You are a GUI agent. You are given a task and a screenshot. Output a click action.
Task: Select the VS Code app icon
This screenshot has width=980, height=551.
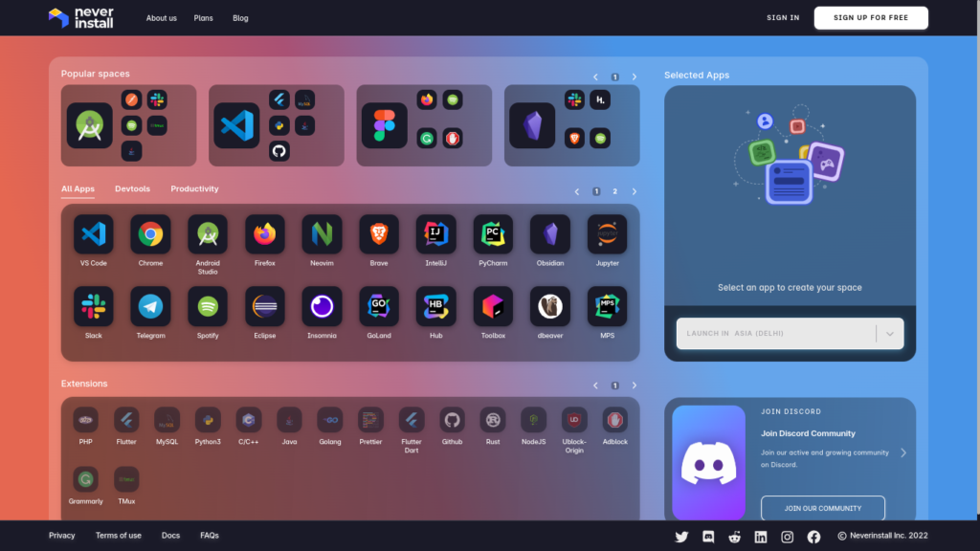pos(93,234)
